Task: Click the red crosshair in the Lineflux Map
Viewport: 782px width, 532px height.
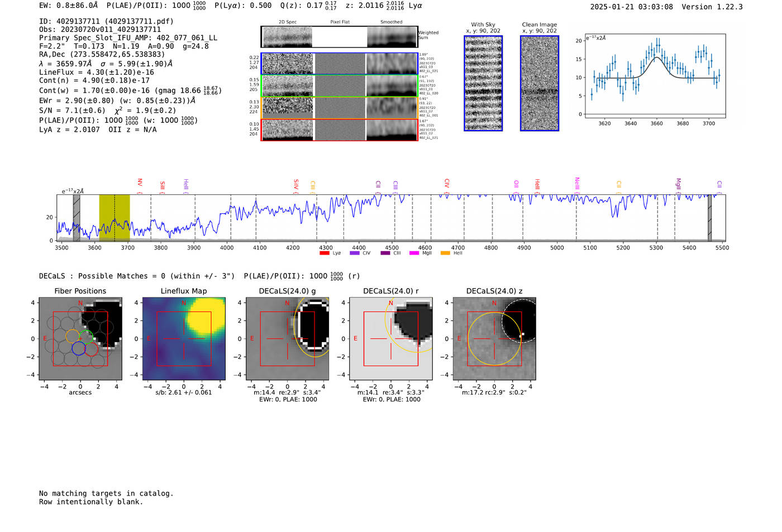Action: point(184,339)
